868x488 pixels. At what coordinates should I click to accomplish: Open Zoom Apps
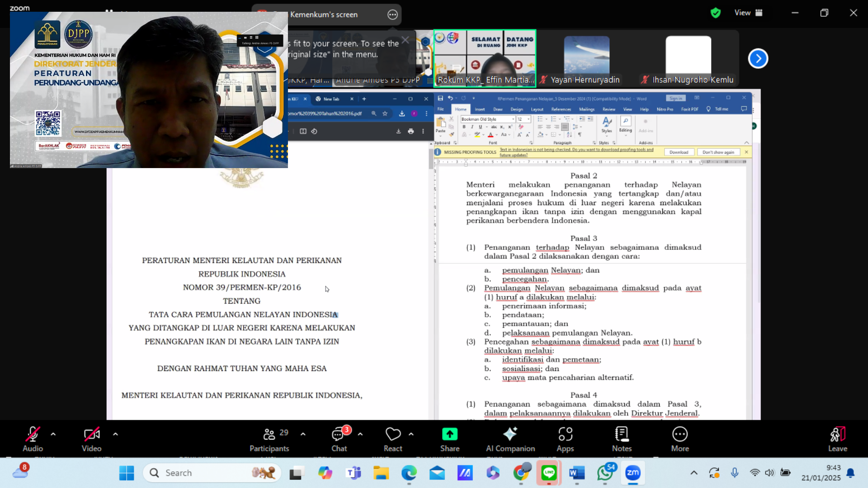click(x=565, y=439)
